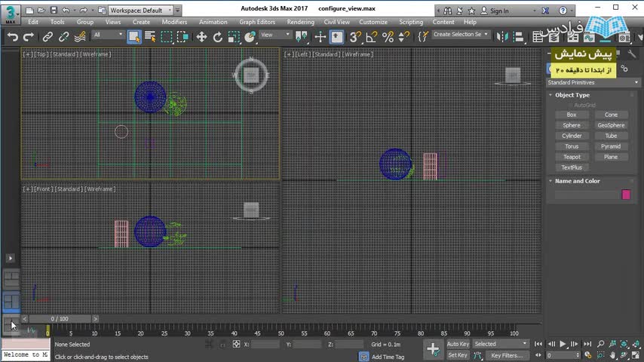This screenshot has height=362, width=644.
Task: Click Set Keys large plus button
Action: point(433,349)
